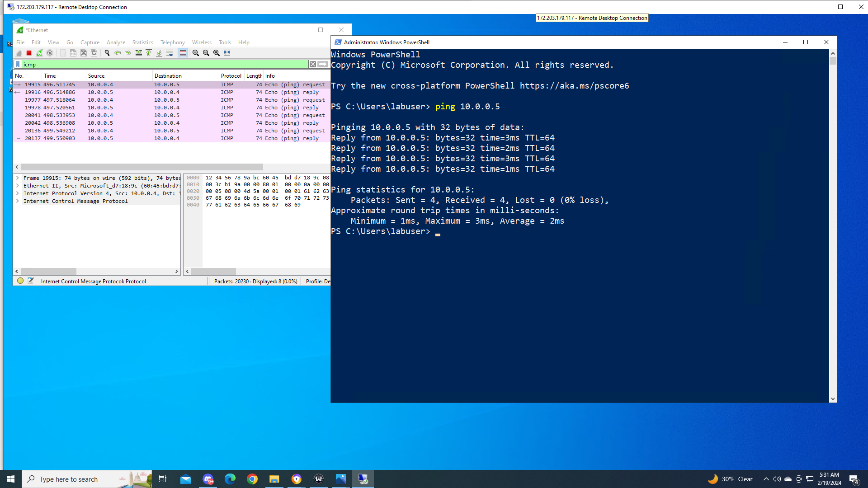The height and width of the screenshot is (488, 868).
Task: Clear the icmp display filter
Action: pyautogui.click(x=313, y=65)
